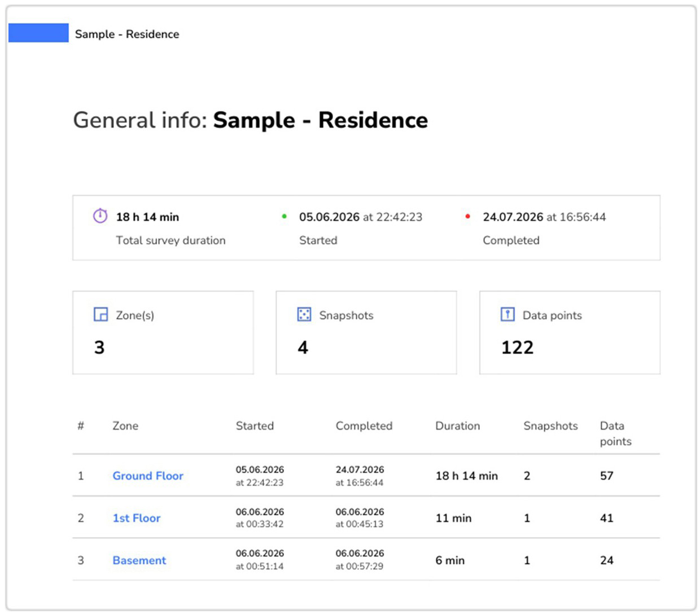This screenshot has height=614, width=700.
Task: Click the Data points column header
Action: [x=616, y=433]
